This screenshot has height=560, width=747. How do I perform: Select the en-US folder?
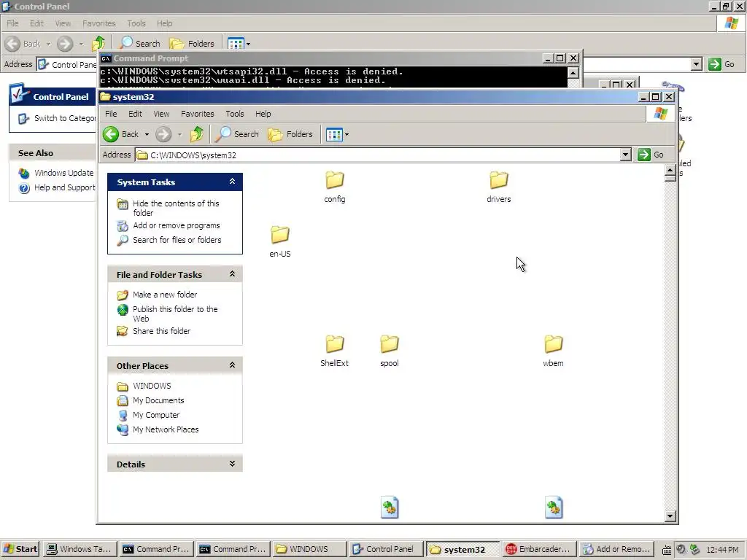point(279,242)
